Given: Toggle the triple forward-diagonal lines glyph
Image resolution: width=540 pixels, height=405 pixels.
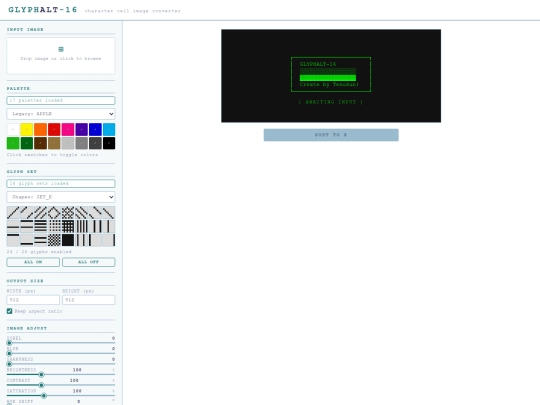Looking at the screenshot, I should [x=40, y=212].
